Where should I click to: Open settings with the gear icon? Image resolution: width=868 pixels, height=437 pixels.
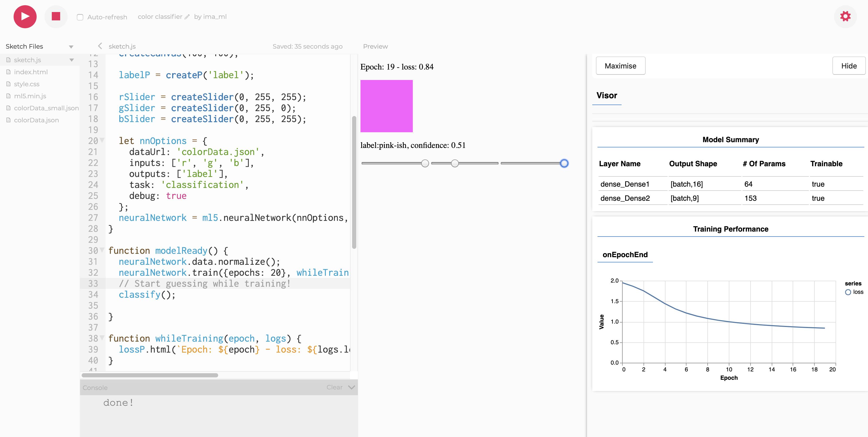tap(845, 16)
